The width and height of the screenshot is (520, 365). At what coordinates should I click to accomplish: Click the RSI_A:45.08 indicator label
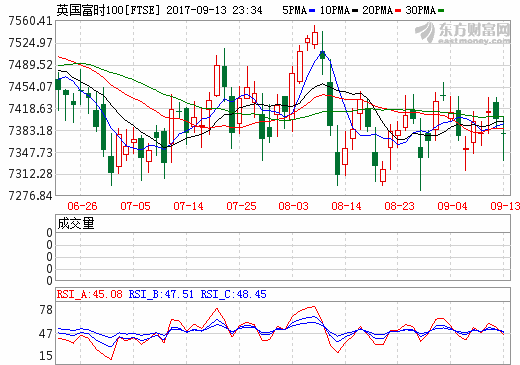89,294
